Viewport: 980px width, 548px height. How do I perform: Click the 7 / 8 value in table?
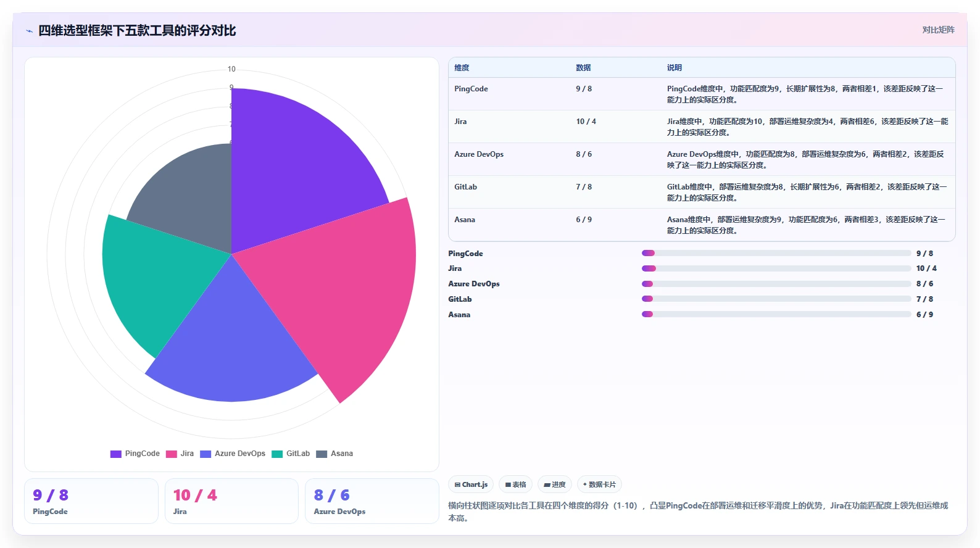[x=584, y=187]
